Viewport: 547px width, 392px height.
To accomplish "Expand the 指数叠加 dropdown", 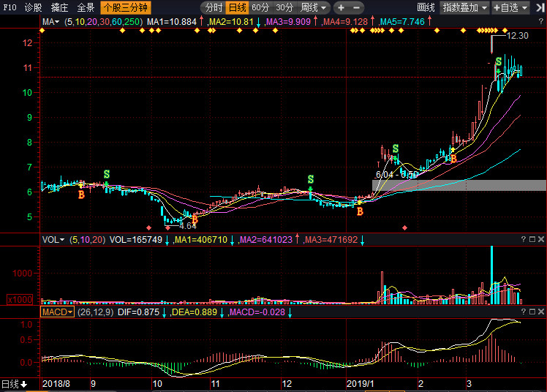I will tap(464, 7).
